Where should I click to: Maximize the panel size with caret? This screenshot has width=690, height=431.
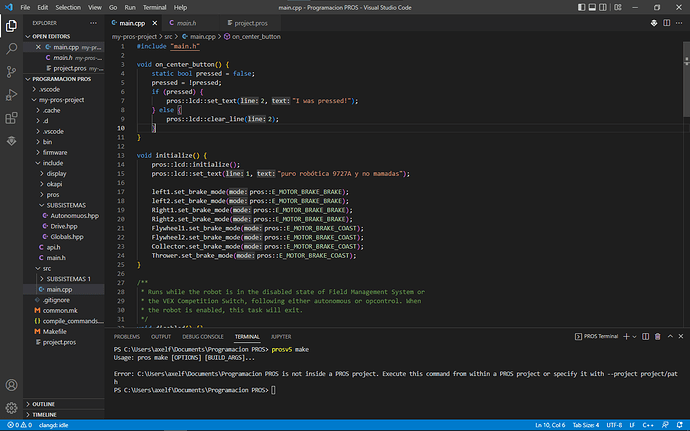[x=670, y=336]
